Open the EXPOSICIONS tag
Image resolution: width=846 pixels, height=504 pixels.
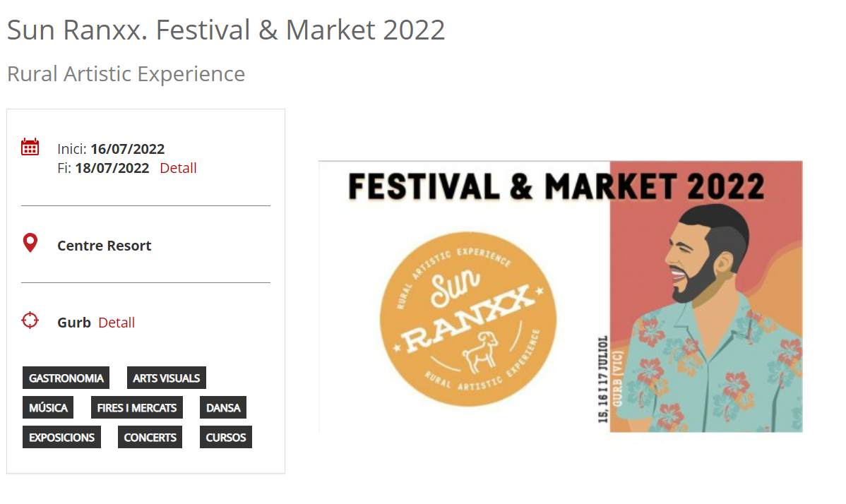61,438
